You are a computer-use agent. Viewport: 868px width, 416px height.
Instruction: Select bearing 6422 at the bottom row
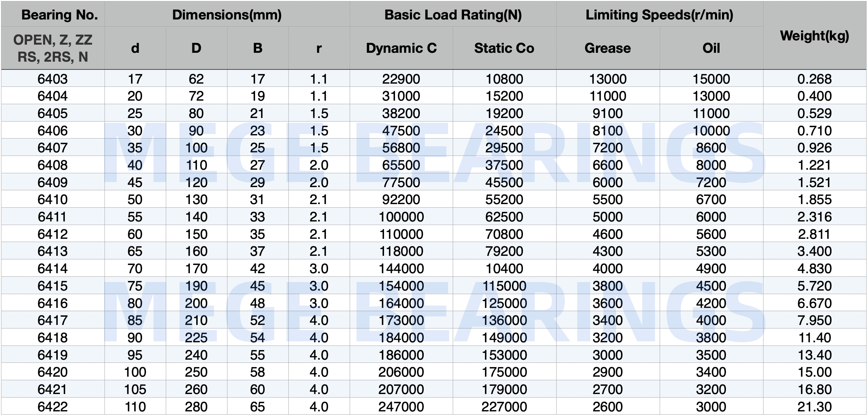click(54, 406)
